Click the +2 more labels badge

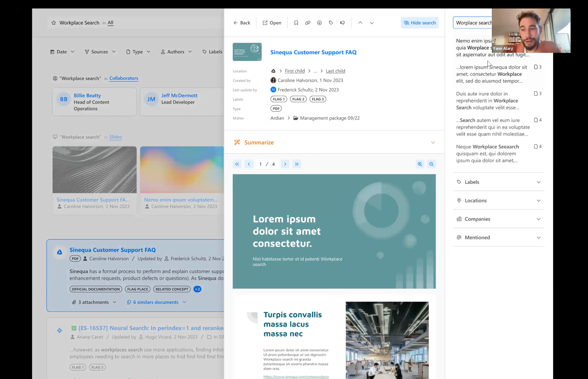coord(197,289)
